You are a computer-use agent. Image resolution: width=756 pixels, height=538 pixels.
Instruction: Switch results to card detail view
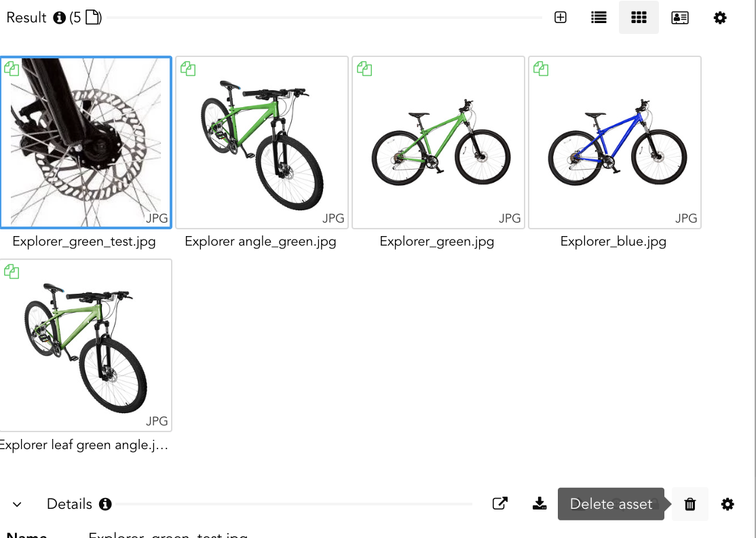click(679, 17)
